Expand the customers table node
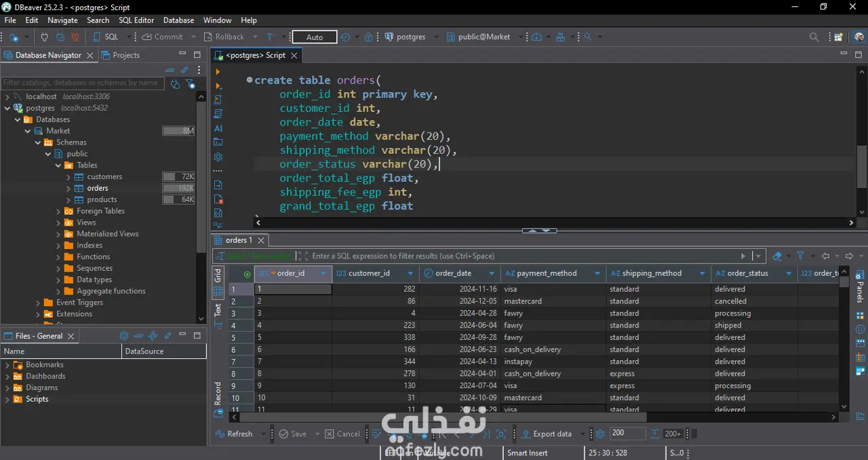868x460 pixels. 68,176
